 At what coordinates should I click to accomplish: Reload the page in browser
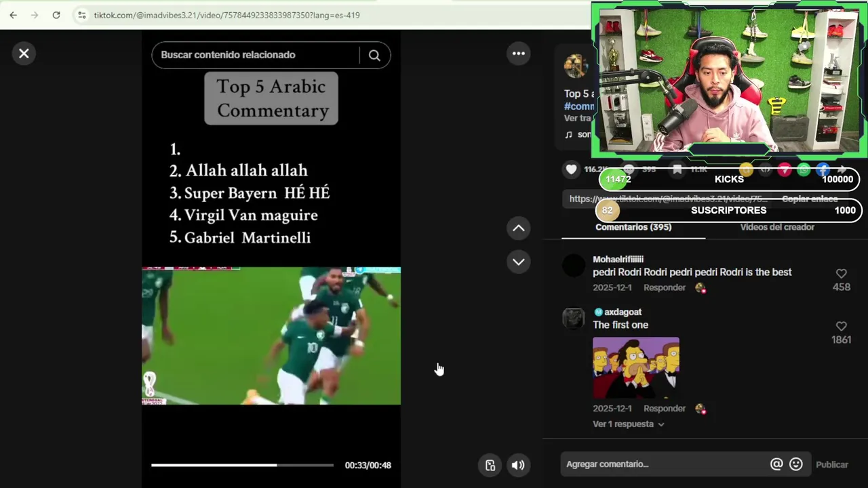click(56, 15)
